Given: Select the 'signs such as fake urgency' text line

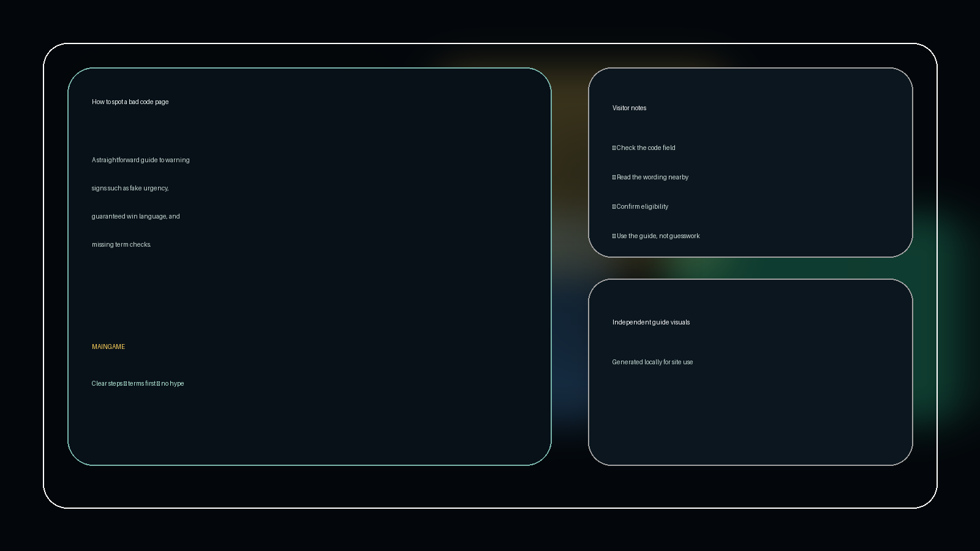Looking at the screenshot, I should coord(130,188).
